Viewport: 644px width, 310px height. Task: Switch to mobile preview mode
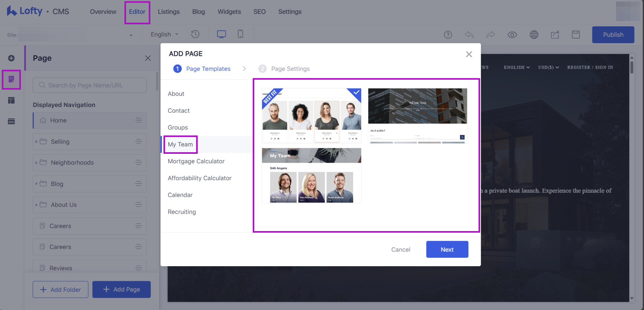click(x=240, y=34)
